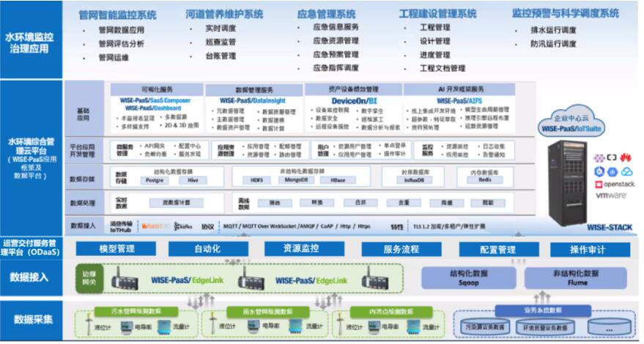Viewport: 644px width, 344px height.
Task: Click the 雨水管网检测数据 green label
Action: [267, 312]
